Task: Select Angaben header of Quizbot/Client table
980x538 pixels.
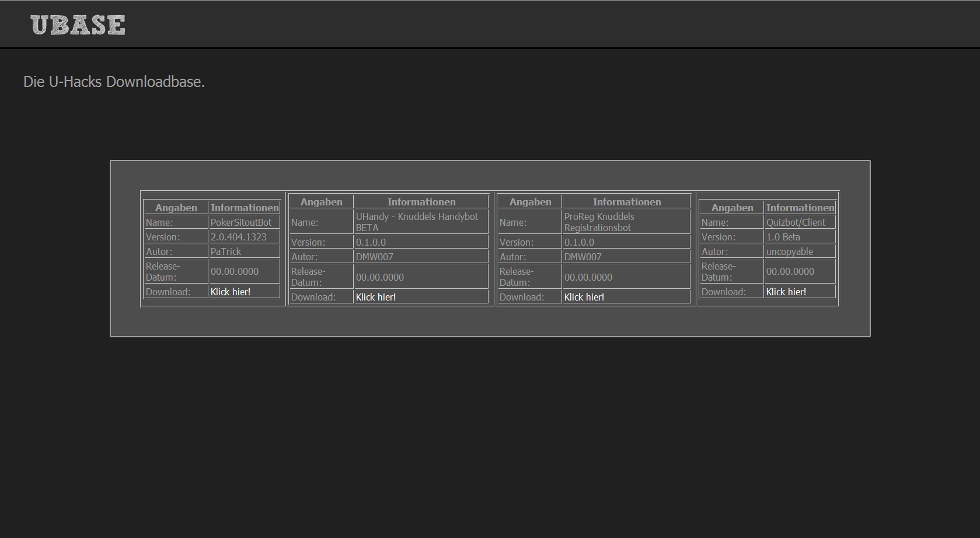Action: point(732,208)
